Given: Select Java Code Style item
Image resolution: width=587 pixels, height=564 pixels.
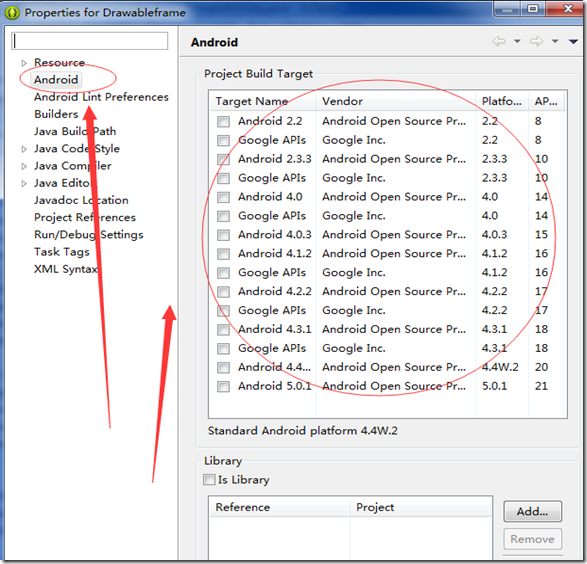Looking at the screenshot, I should click(77, 149).
